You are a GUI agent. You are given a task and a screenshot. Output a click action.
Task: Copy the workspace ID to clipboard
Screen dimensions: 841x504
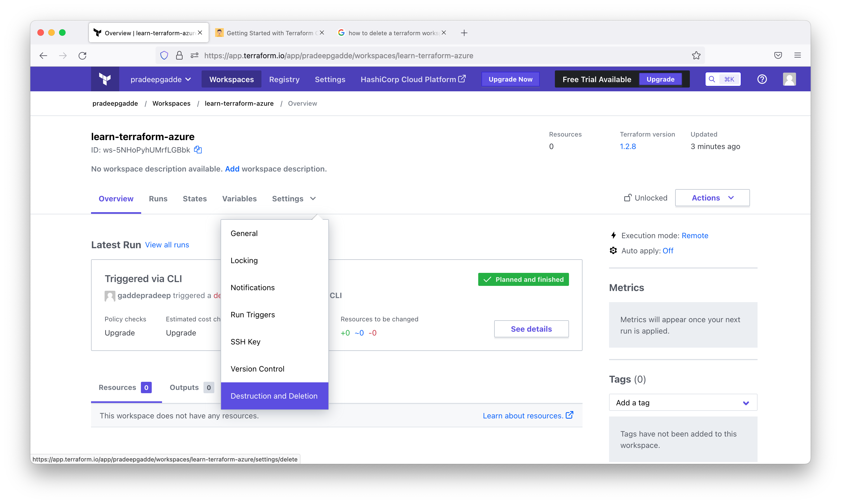click(198, 150)
